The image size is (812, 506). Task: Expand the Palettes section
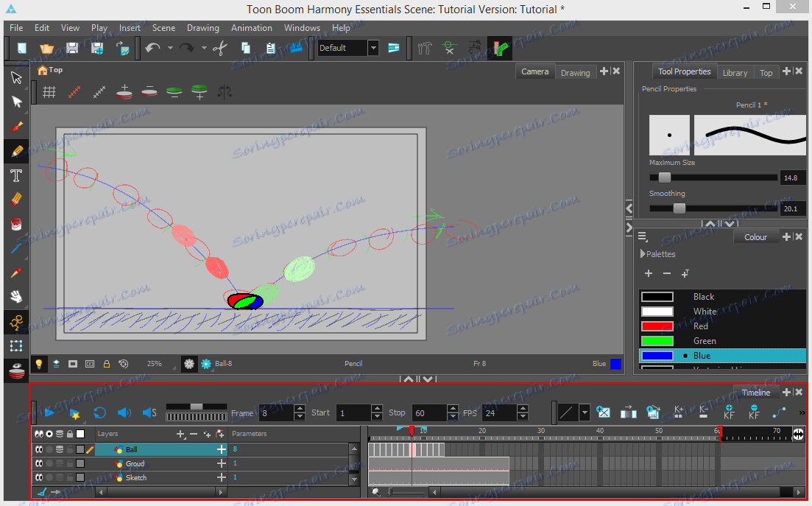[x=643, y=254]
